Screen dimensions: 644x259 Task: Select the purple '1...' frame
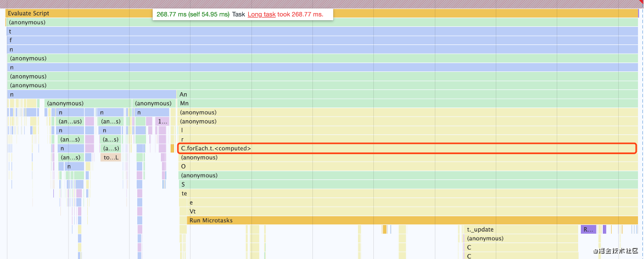[163, 121]
